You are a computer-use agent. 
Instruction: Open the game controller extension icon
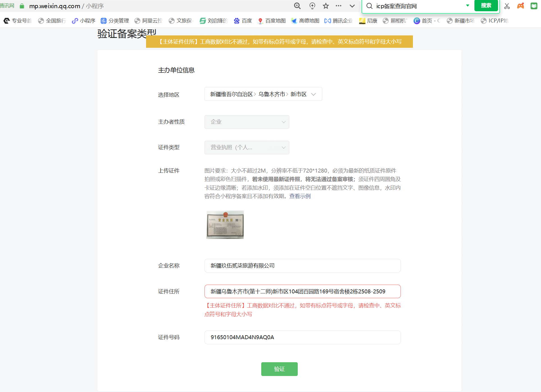coord(520,6)
